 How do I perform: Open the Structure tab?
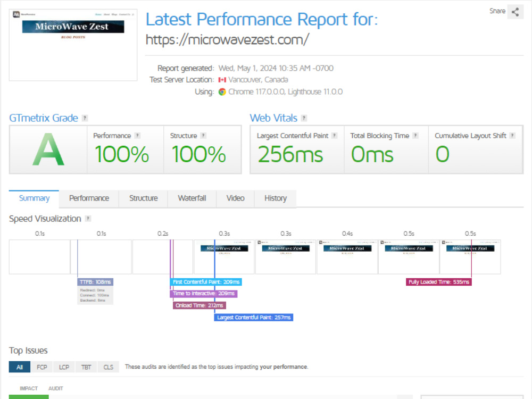tap(143, 198)
